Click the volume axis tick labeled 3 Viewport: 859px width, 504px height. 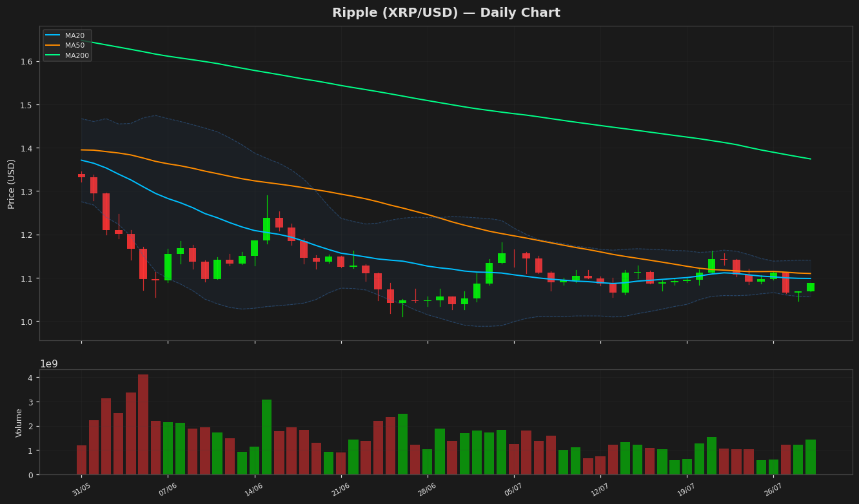point(30,402)
